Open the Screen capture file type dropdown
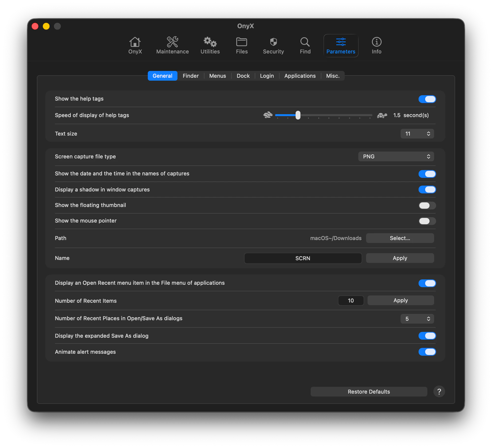Image resolution: width=492 pixels, height=448 pixels. click(x=396, y=157)
